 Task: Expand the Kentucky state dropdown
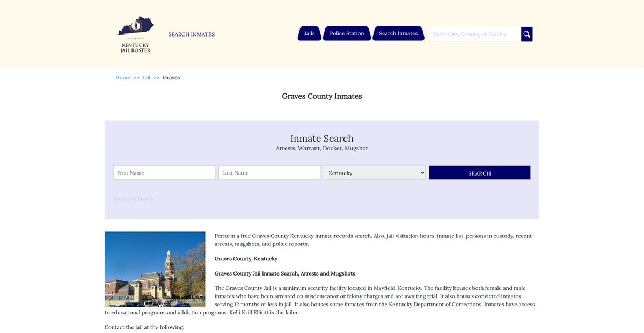(375, 173)
